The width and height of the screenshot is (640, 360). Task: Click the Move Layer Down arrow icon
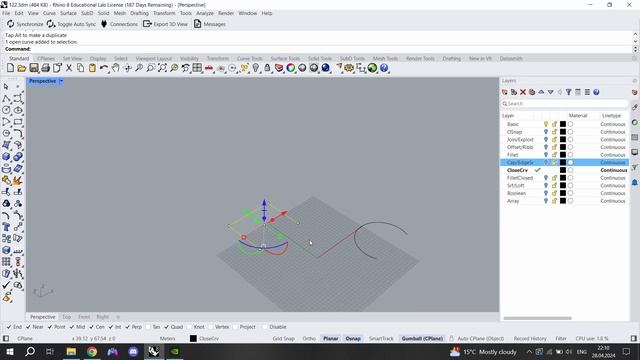551,92
